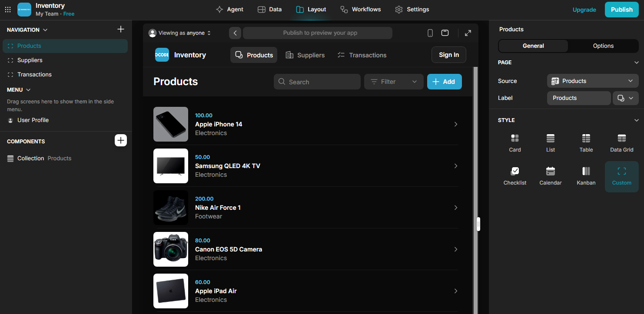Open the Canon EOS 5D Camera chevron

456,249
